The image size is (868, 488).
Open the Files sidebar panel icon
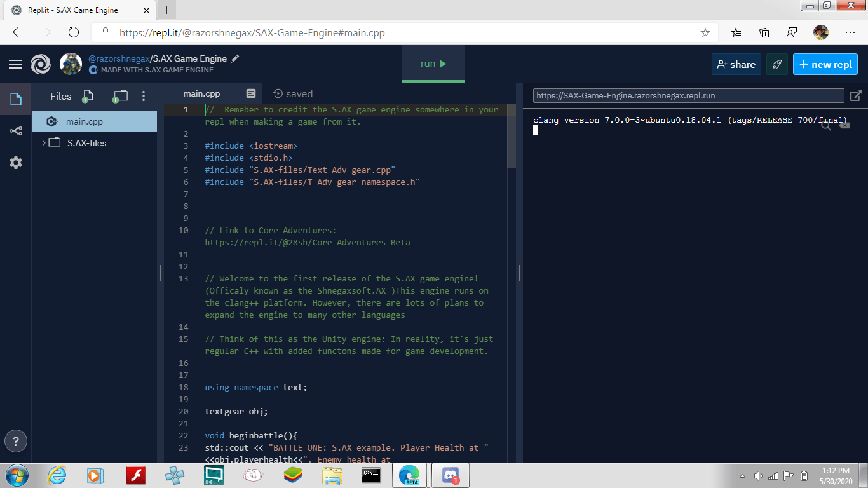15,98
